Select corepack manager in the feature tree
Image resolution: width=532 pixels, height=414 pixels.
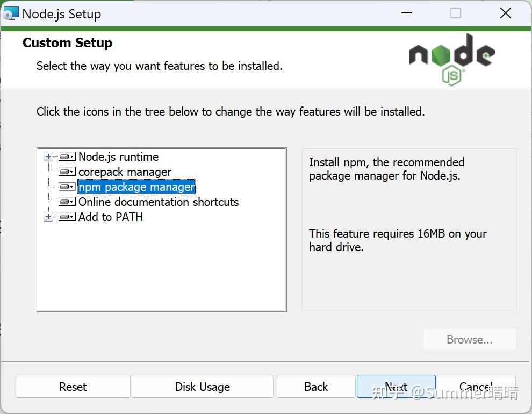[125, 172]
